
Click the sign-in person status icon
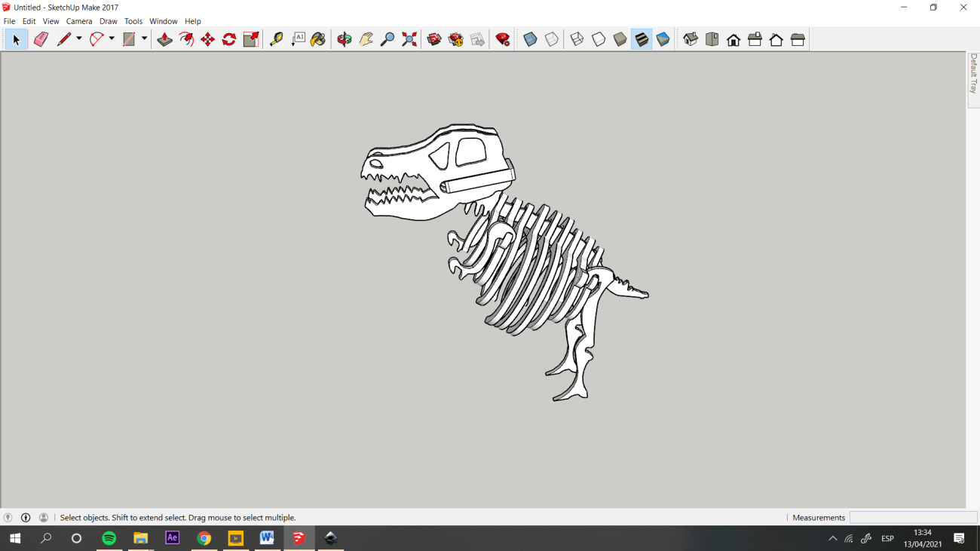pos(44,518)
